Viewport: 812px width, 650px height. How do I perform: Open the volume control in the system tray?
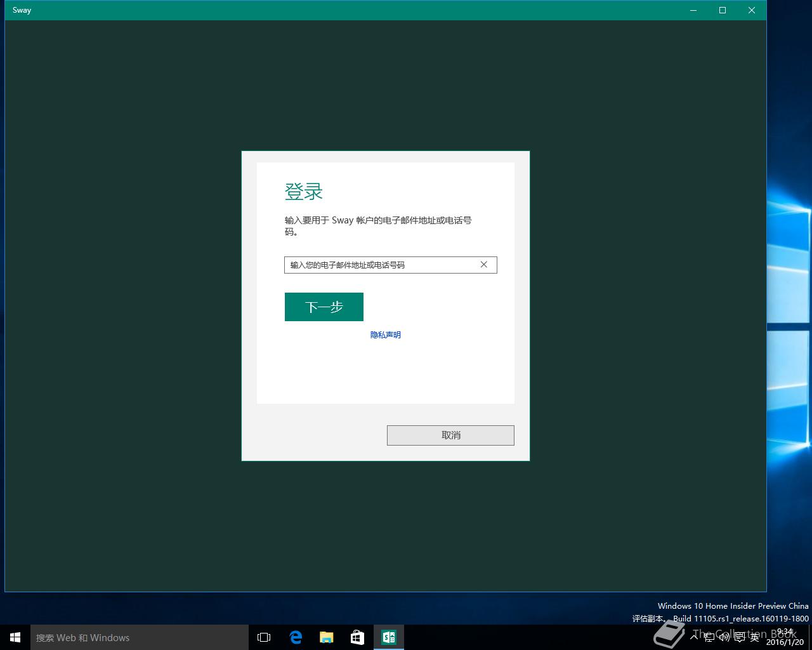[724, 637]
